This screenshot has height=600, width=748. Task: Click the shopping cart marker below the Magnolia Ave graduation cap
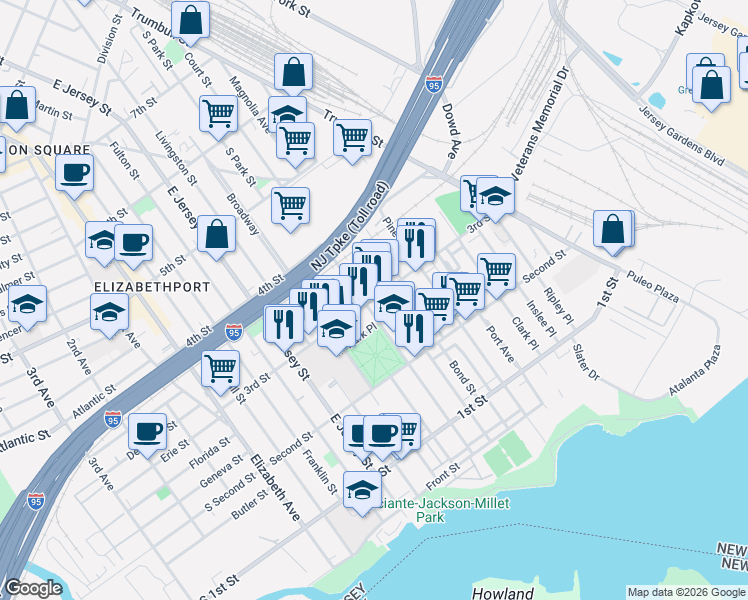click(295, 144)
